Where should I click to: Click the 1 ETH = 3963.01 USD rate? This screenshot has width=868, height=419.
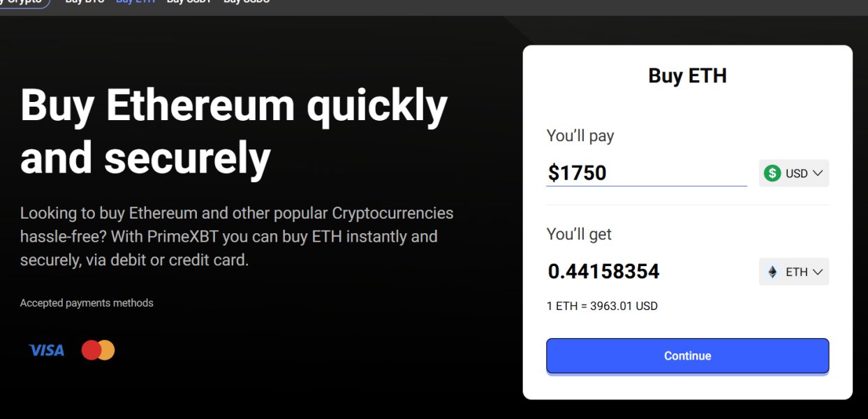[602, 306]
